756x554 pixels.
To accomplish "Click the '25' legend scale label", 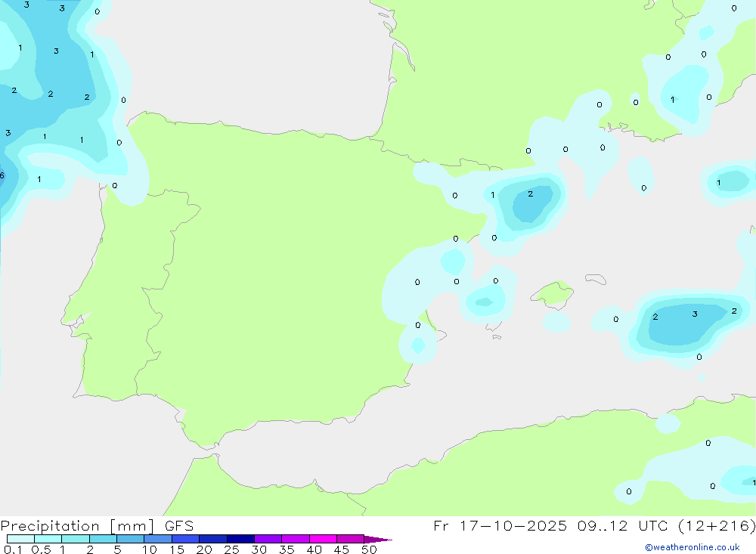I will [231, 549].
